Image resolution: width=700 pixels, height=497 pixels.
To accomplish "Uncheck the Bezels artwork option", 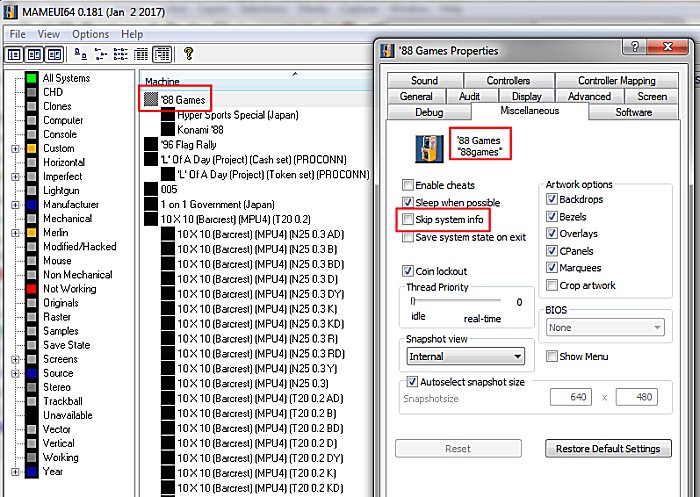I will pos(552,217).
